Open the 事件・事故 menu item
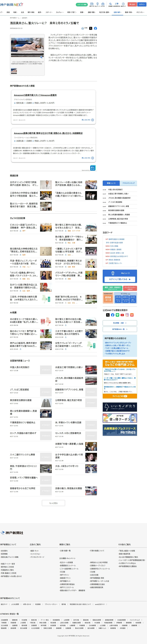 coord(31,12)
